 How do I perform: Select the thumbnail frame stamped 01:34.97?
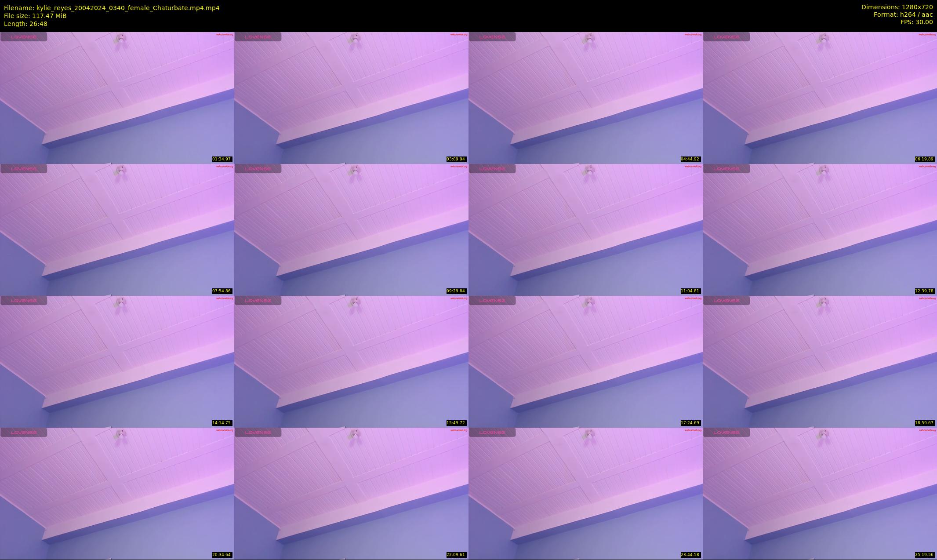point(117,98)
